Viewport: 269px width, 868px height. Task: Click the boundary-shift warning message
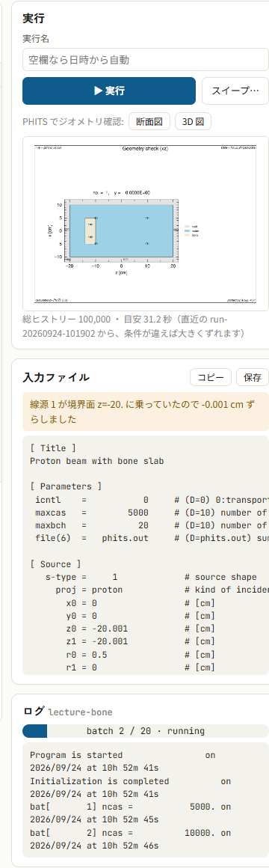pos(146,412)
